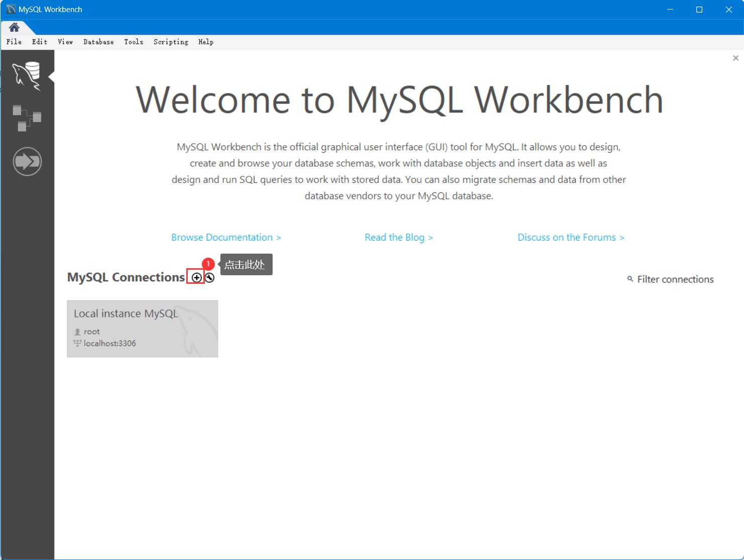Open the Database menu
Screen dimensions: 744x560
[x=98, y=42]
